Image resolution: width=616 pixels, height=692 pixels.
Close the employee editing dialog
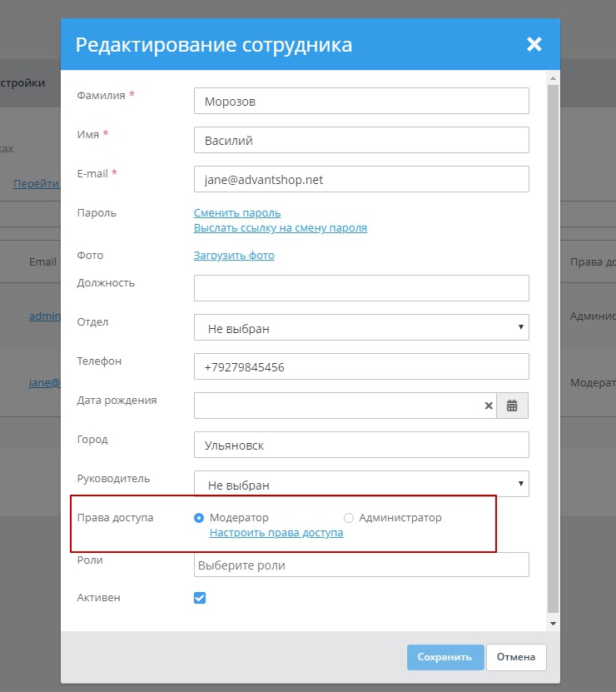point(534,44)
